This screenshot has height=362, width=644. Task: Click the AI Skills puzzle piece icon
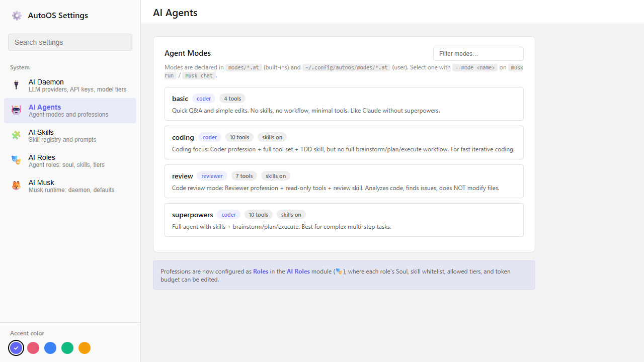(x=16, y=135)
